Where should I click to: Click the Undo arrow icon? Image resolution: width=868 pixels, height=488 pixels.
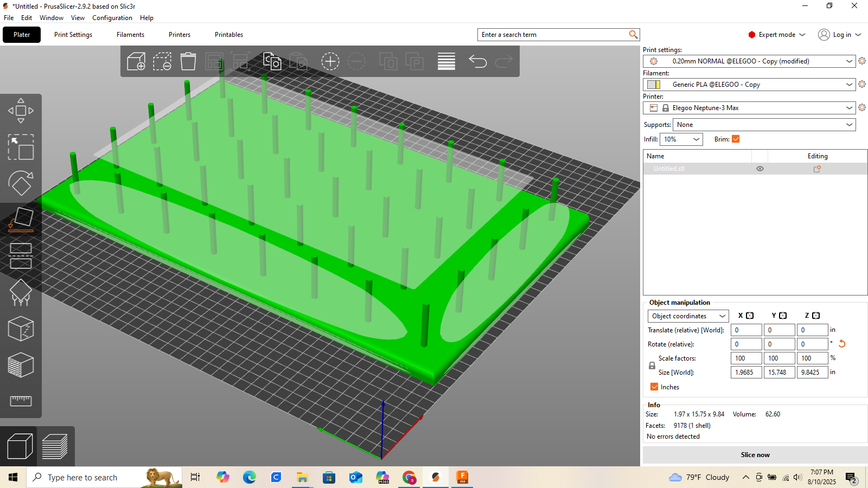(477, 61)
